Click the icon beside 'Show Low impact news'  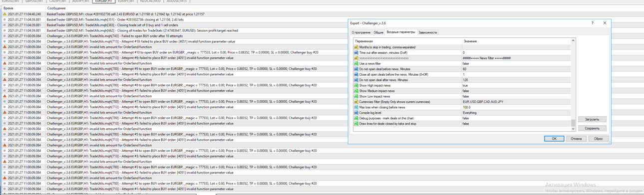click(356, 97)
